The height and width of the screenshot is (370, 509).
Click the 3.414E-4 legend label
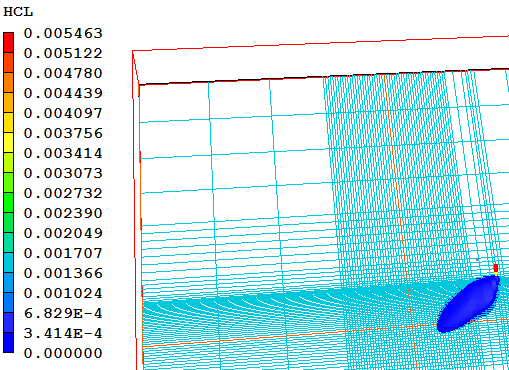click(63, 333)
